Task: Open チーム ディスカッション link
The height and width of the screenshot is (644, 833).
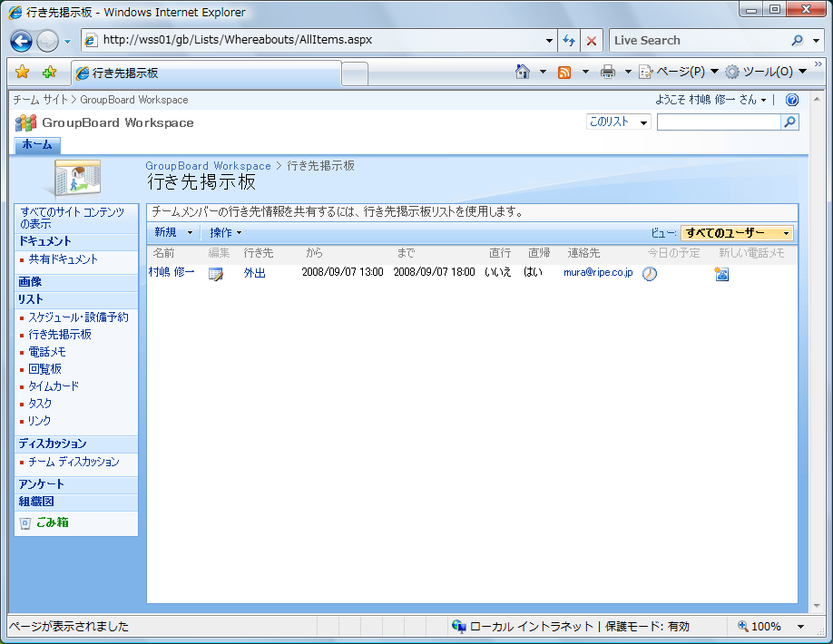Action: (x=73, y=462)
